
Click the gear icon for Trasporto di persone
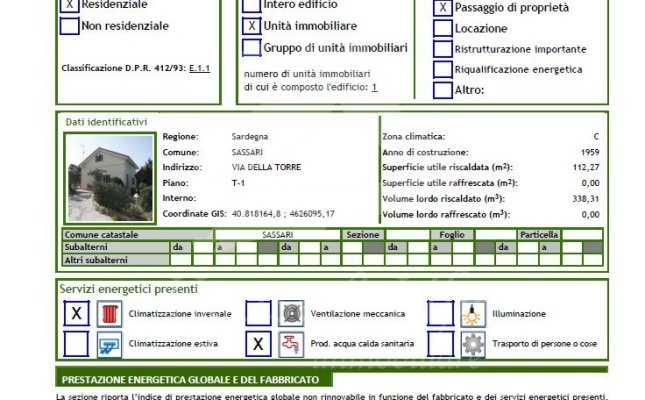tap(473, 345)
